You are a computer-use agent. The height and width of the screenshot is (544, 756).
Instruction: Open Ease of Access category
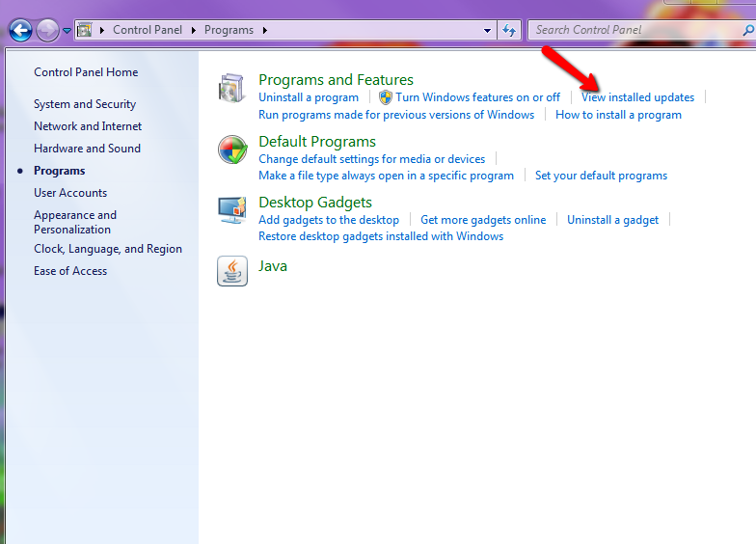[x=70, y=271]
